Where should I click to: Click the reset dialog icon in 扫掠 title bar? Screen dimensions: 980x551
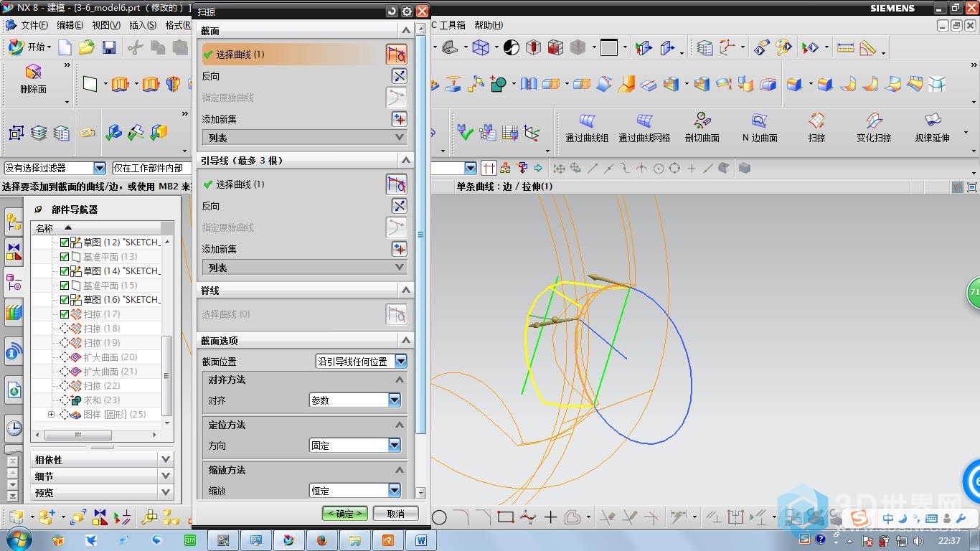pos(392,11)
